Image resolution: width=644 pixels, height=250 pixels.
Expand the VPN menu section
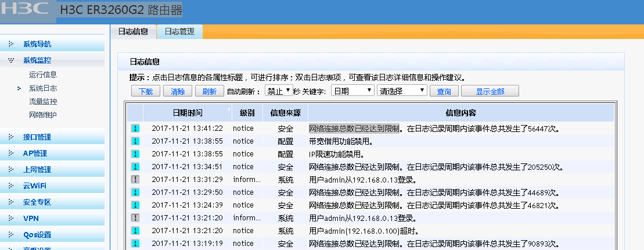(x=52, y=219)
